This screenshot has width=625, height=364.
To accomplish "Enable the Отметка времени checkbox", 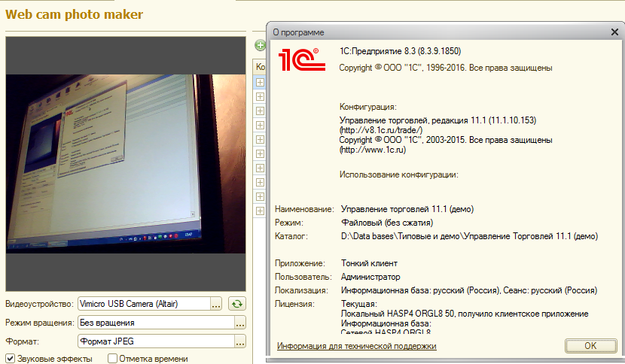I will (112, 359).
